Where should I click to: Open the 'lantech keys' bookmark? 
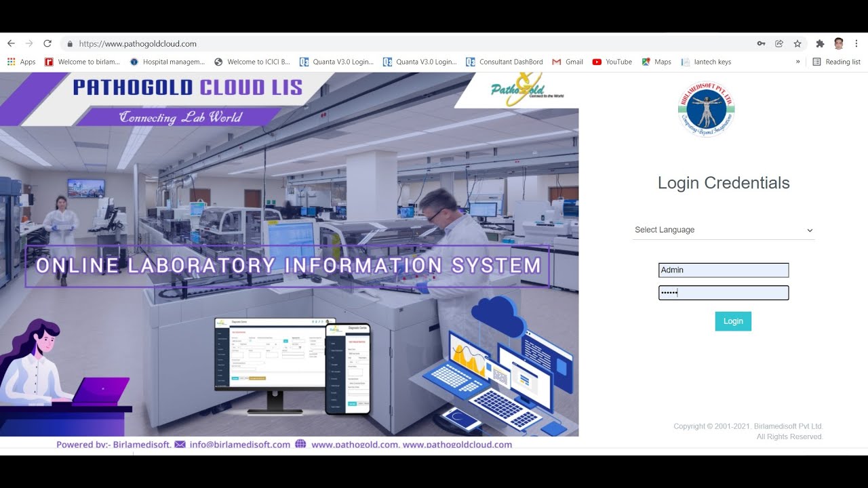point(706,62)
